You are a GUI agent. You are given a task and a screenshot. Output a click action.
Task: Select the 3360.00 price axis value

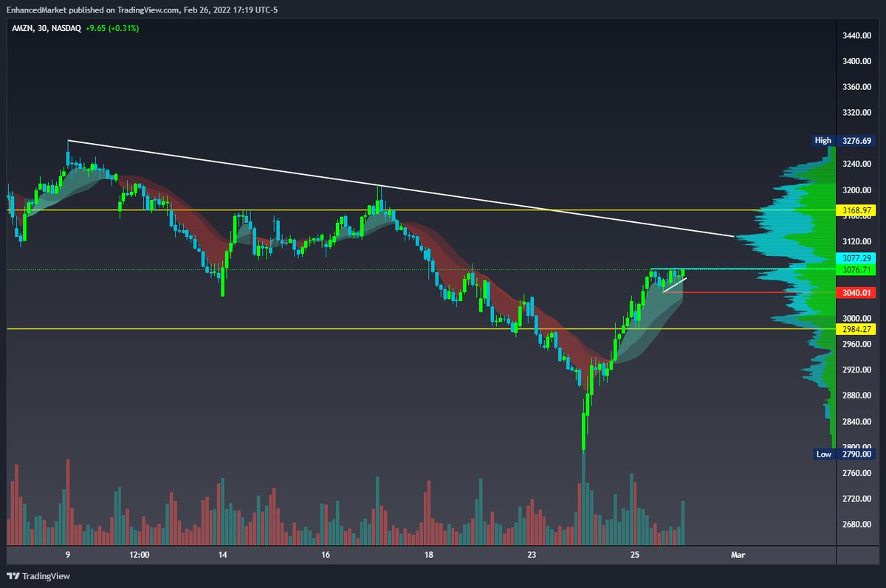click(857, 87)
